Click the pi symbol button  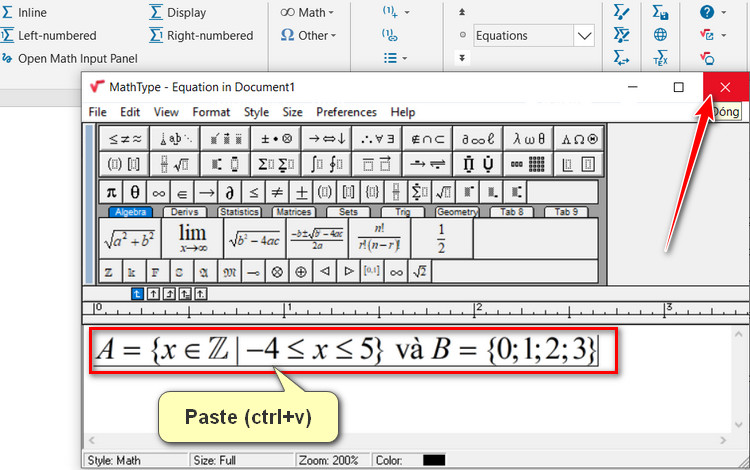111,192
